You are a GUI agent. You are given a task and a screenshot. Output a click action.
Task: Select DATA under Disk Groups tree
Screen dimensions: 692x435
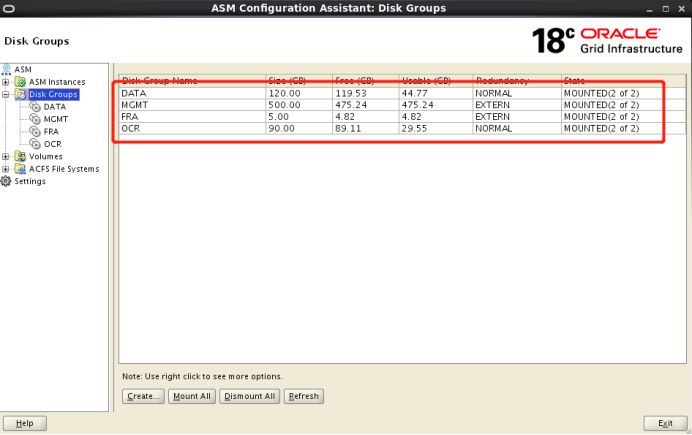(x=55, y=107)
